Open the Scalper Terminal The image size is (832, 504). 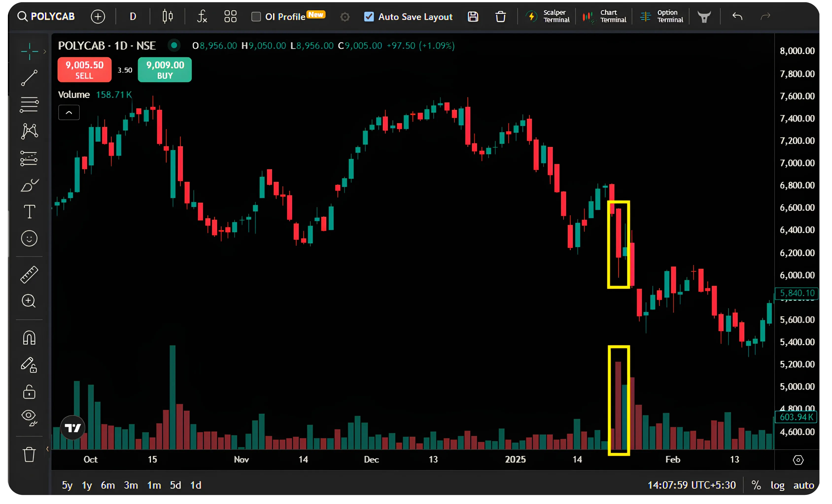pyautogui.click(x=548, y=16)
